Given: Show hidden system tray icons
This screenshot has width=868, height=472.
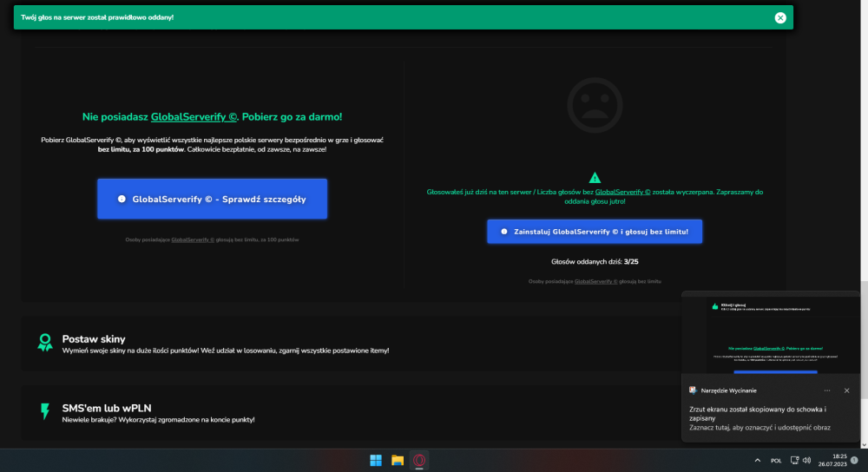Looking at the screenshot, I should click(757, 461).
